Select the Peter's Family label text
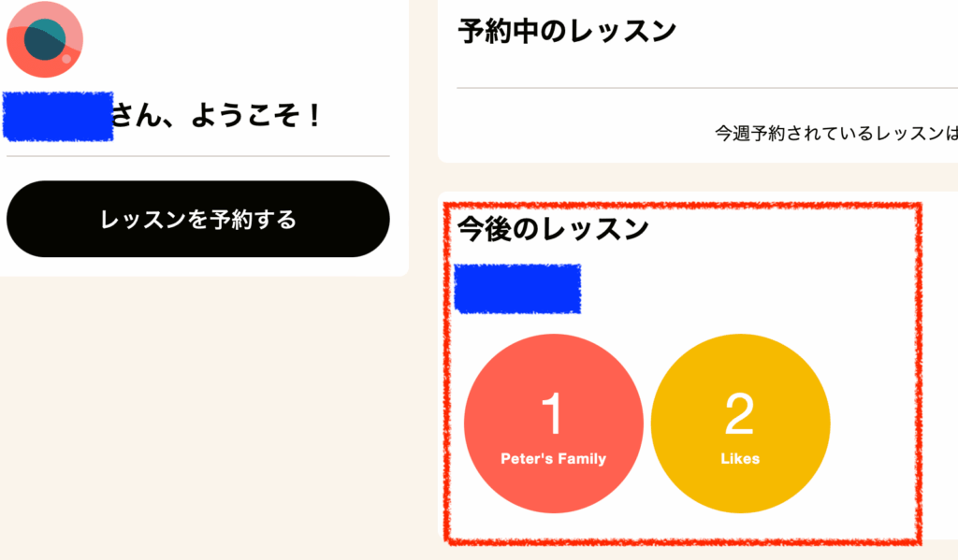 [x=554, y=459]
